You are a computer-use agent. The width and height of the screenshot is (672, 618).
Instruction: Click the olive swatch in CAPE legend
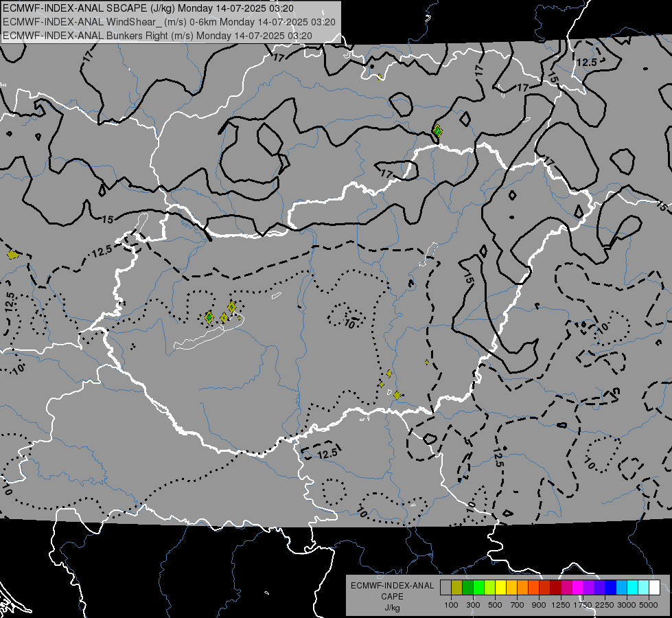(x=457, y=588)
